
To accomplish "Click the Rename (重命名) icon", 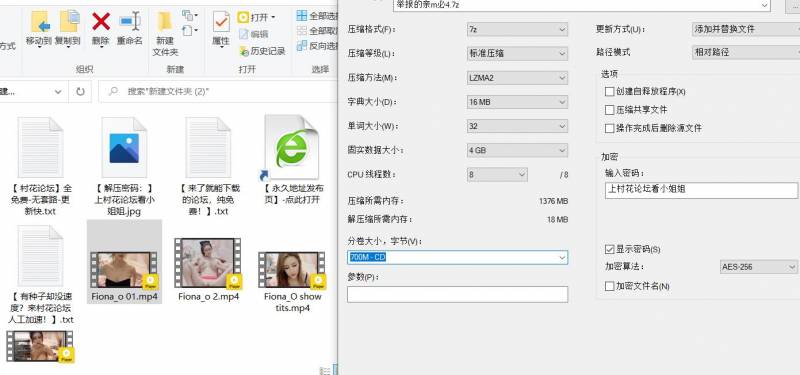I will (x=130, y=22).
